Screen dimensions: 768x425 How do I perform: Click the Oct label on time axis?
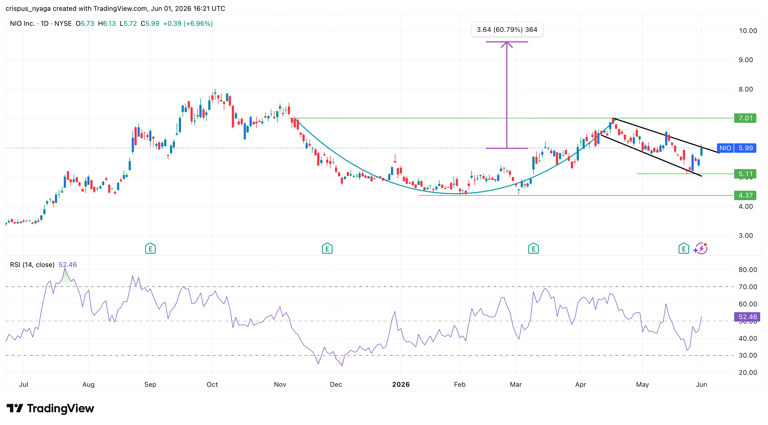tap(212, 384)
